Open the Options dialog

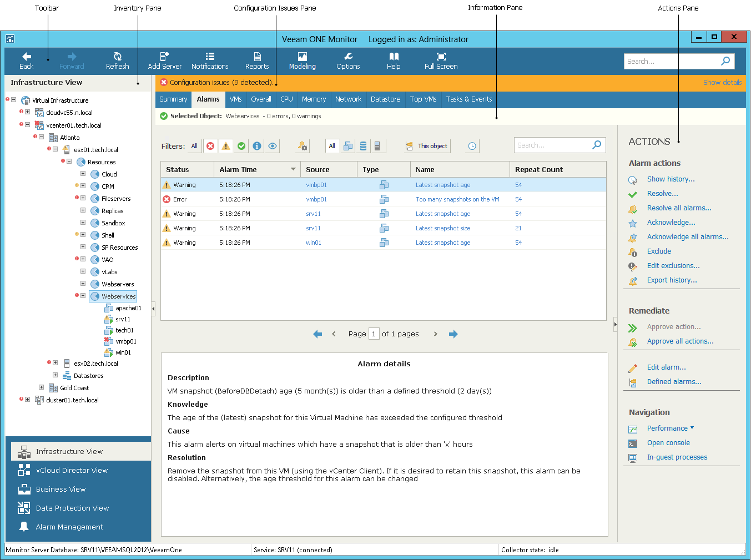coord(348,61)
